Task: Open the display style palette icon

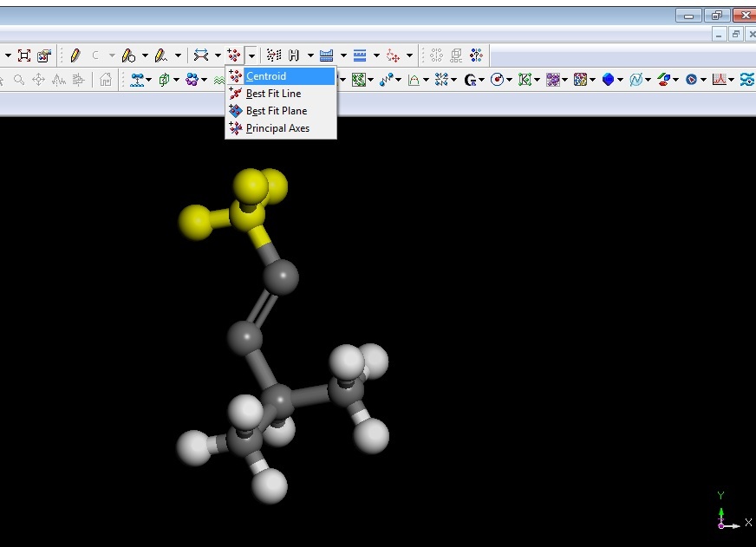Action: tap(44, 55)
